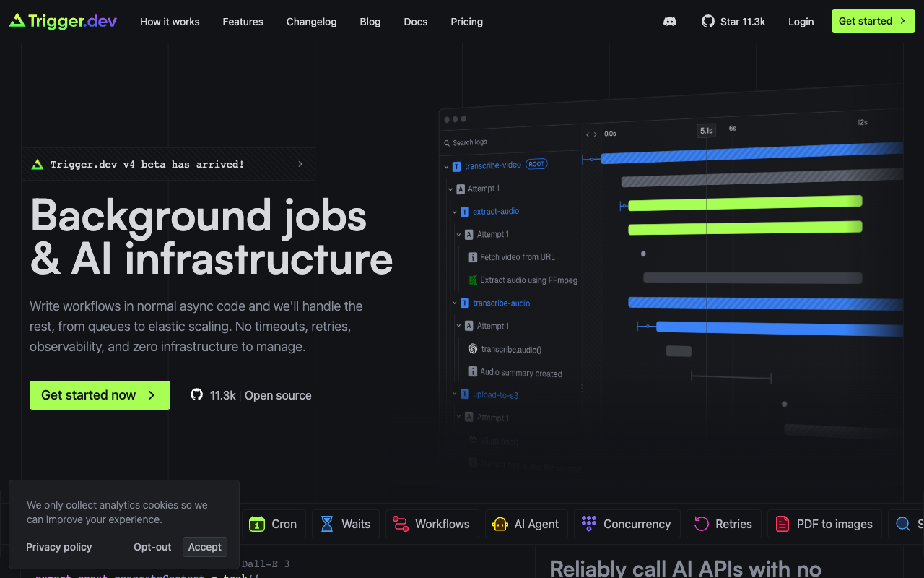Click the Waits hourglass icon
The width and height of the screenshot is (924, 578).
click(326, 523)
